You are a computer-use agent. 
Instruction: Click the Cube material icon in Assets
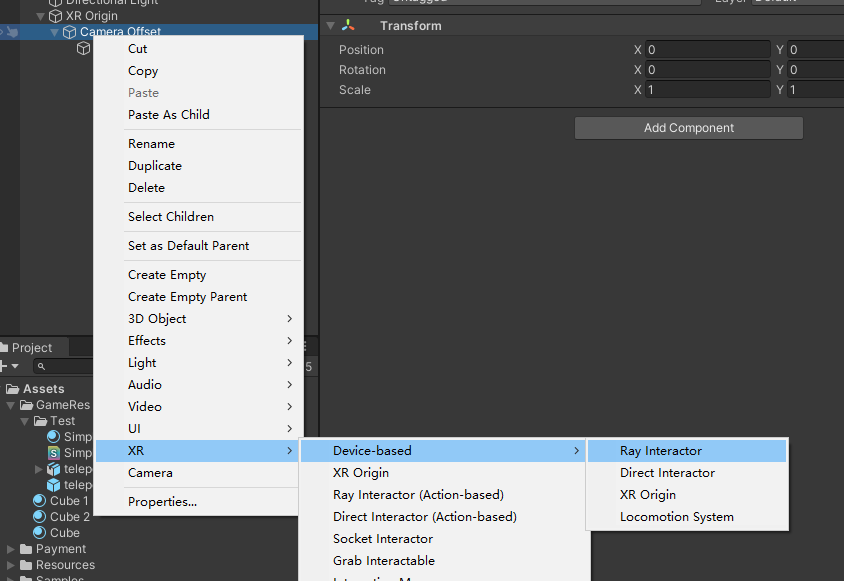[39, 533]
